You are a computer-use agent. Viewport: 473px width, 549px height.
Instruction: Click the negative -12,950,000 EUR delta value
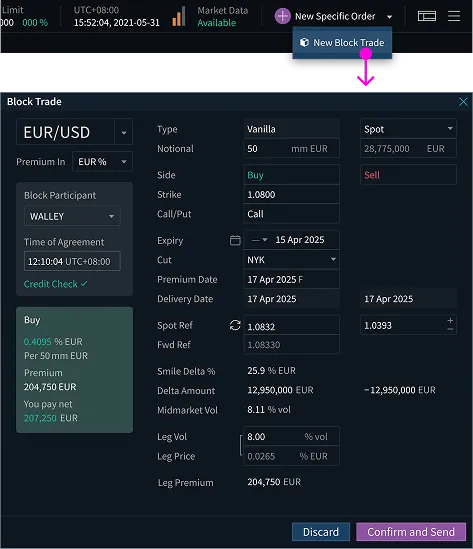pyautogui.click(x=400, y=390)
